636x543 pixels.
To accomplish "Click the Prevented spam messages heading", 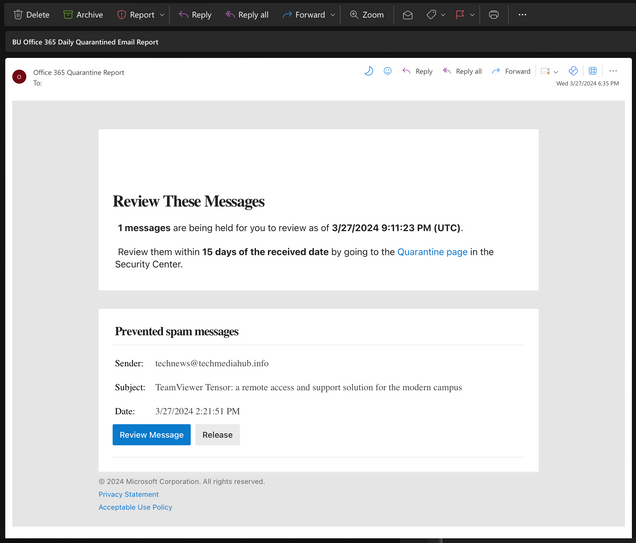I will pyautogui.click(x=177, y=332).
